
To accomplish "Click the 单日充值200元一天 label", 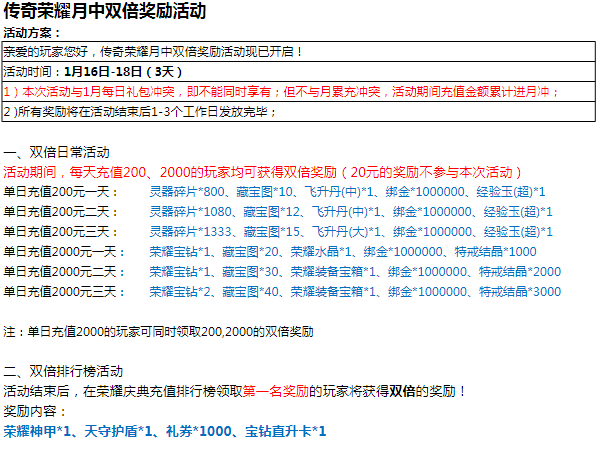I will (x=61, y=191).
